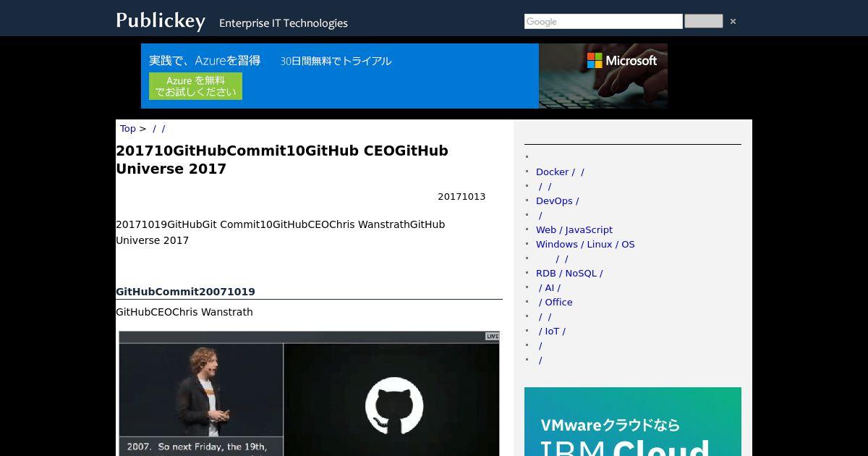Select the article date 20171013
Viewport: 868px width, 456px height.
tap(461, 197)
